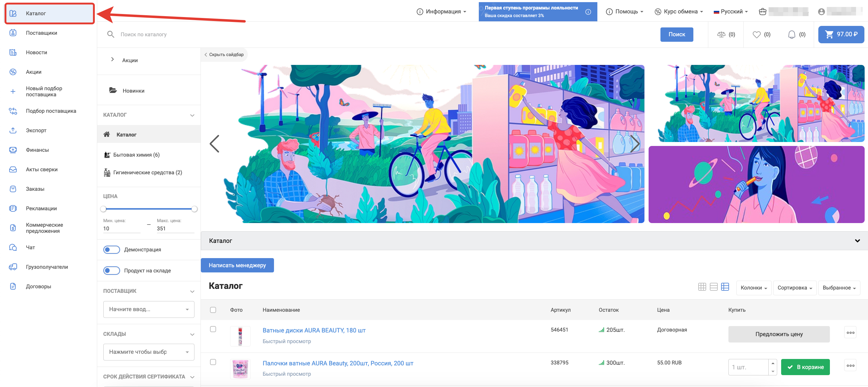
Task: Click the comparison scales icon
Action: 721,34
